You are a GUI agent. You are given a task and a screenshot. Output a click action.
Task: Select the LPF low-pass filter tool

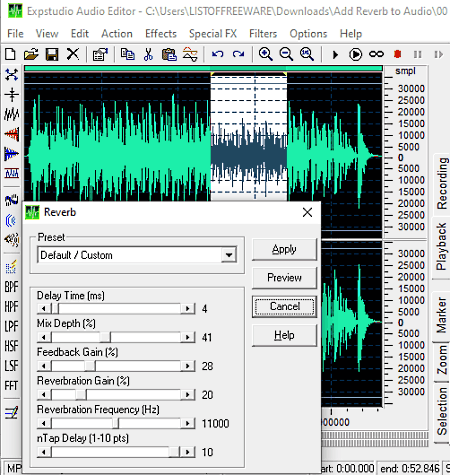[11, 326]
